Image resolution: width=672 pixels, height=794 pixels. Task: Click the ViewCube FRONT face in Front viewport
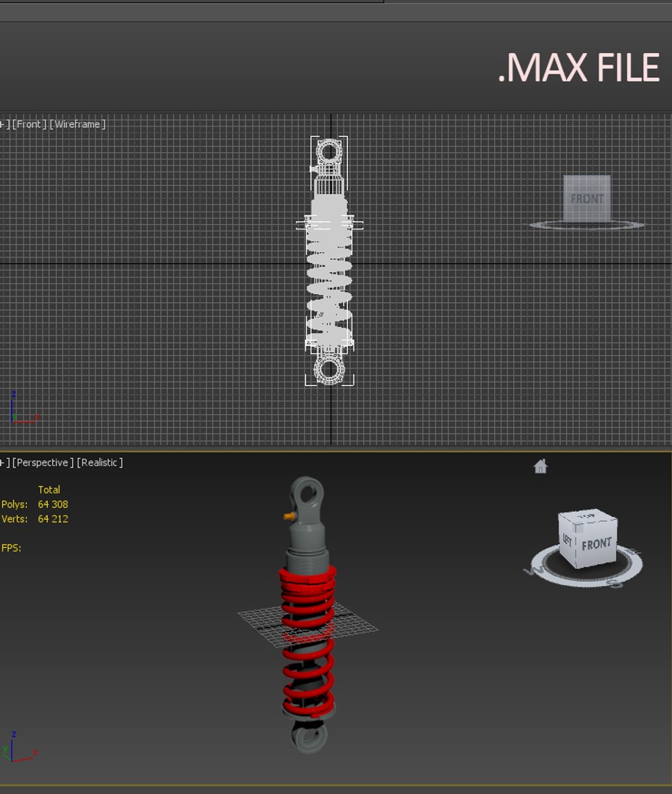coord(587,198)
